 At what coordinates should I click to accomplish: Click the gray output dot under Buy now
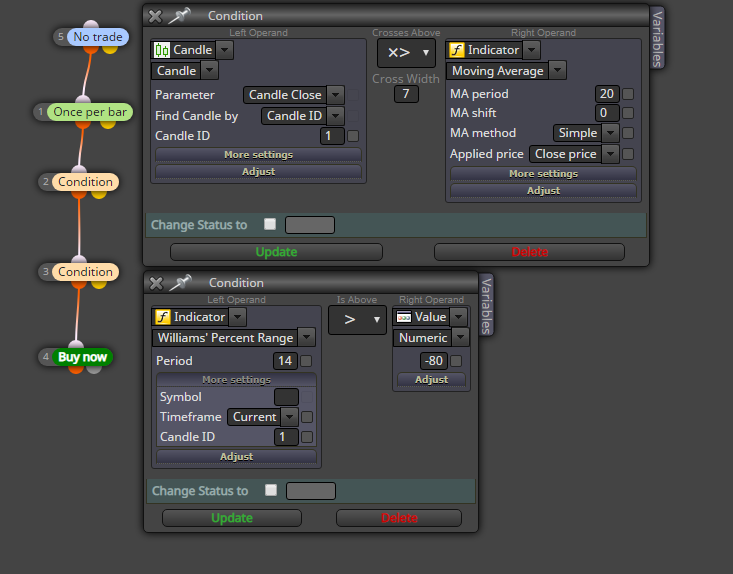point(94,369)
